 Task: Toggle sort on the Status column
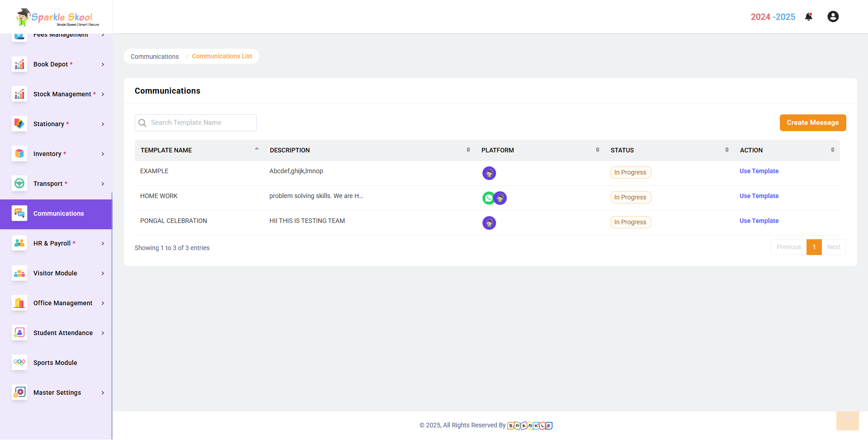pos(726,150)
